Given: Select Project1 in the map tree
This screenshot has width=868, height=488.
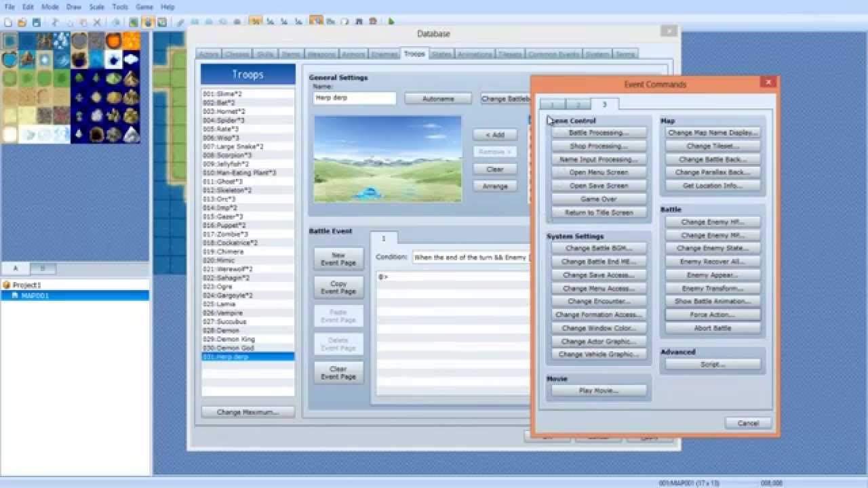Looking at the screenshot, I should click(x=27, y=285).
